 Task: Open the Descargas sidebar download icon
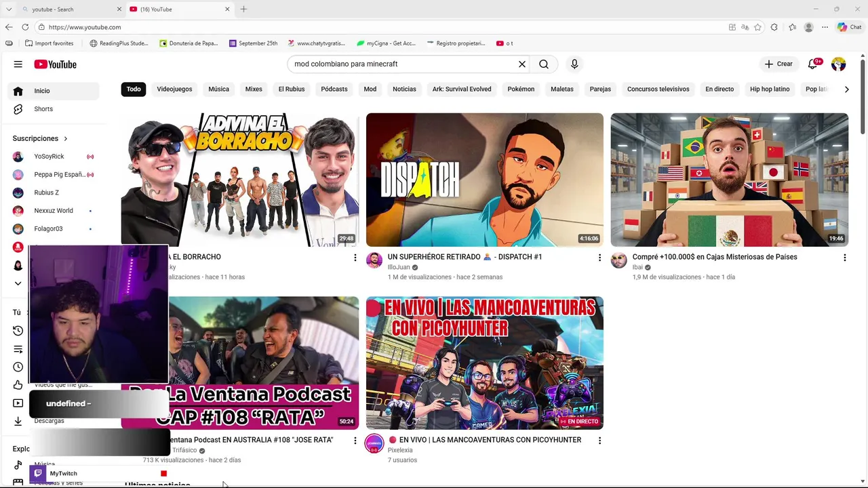pos(18,422)
